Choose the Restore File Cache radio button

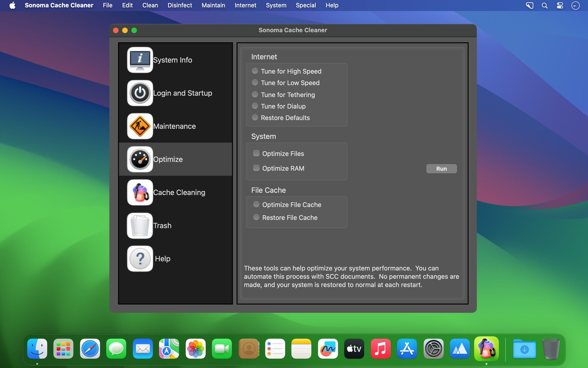[256, 217]
